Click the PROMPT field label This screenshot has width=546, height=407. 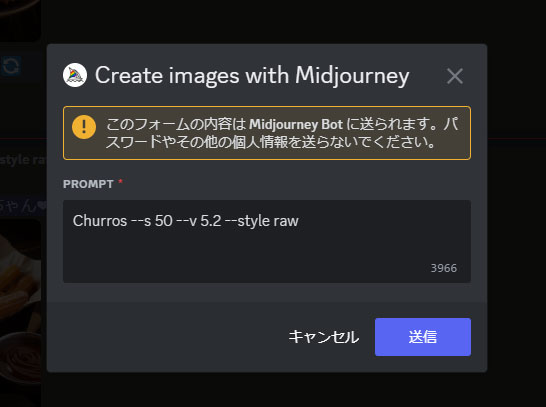click(88, 184)
